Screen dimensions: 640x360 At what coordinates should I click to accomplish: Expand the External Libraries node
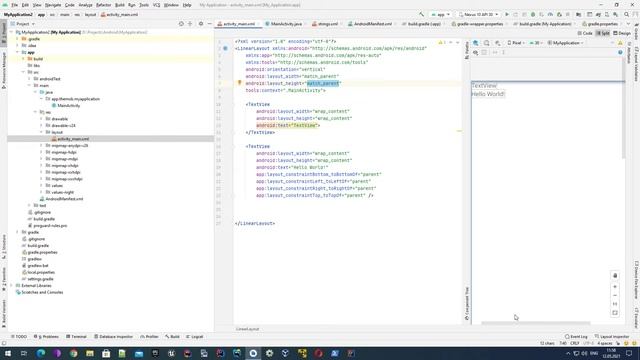click(12, 286)
